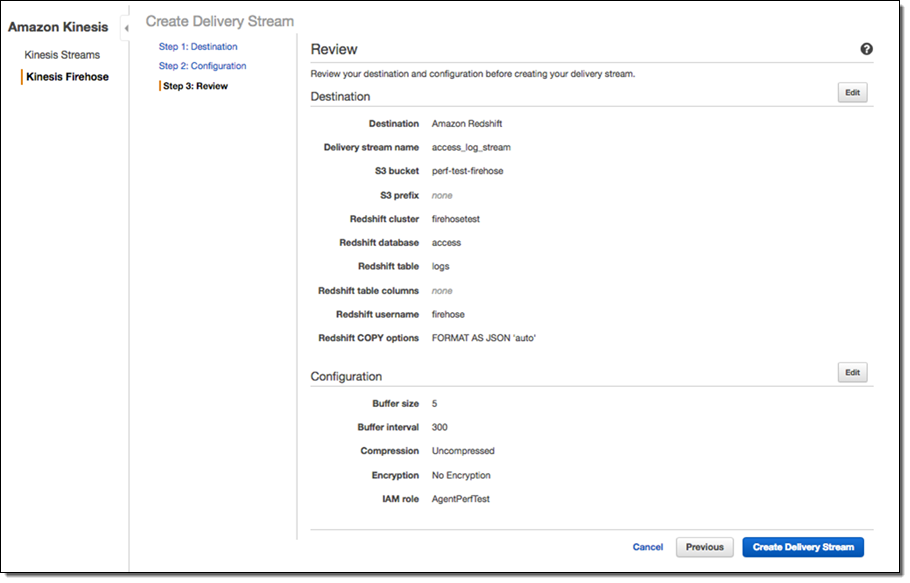Go back to Step 2: Configuration
The image size is (910, 583).
pyautogui.click(x=202, y=66)
